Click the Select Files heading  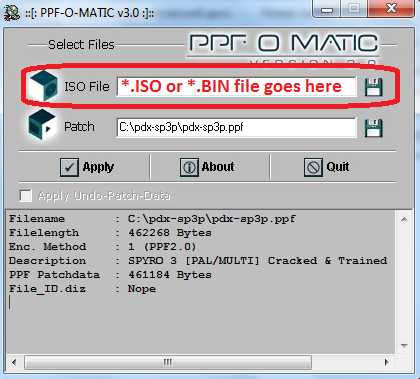81,44
